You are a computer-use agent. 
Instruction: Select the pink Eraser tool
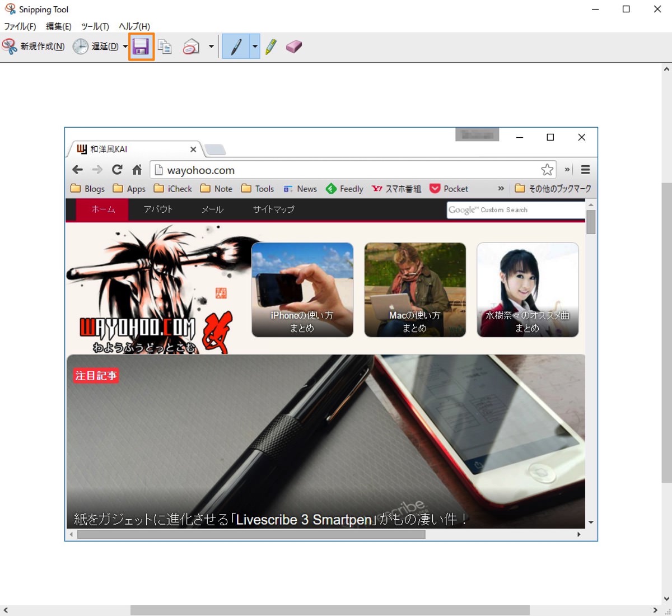(293, 46)
